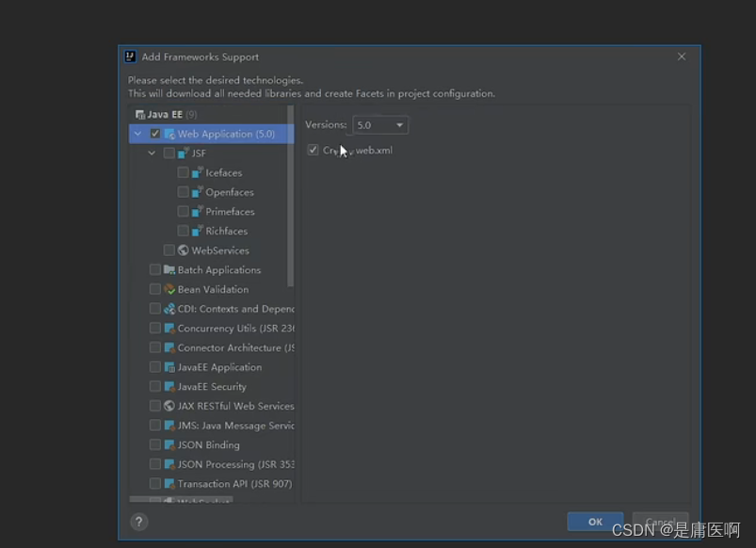Click the Bean Validation icon

pos(169,289)
